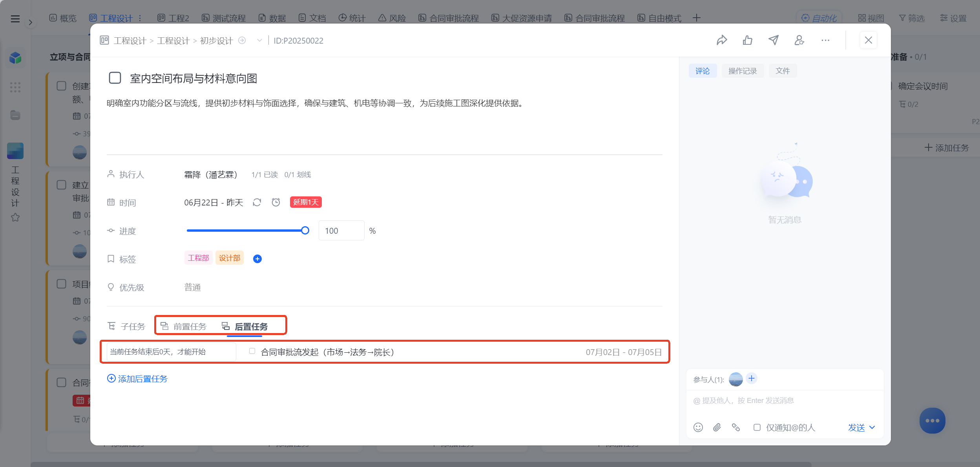The image size is (980, 467).
Task: Mark the task 室内空间布局与材料意向图 complete
Action: coord(115,78)
